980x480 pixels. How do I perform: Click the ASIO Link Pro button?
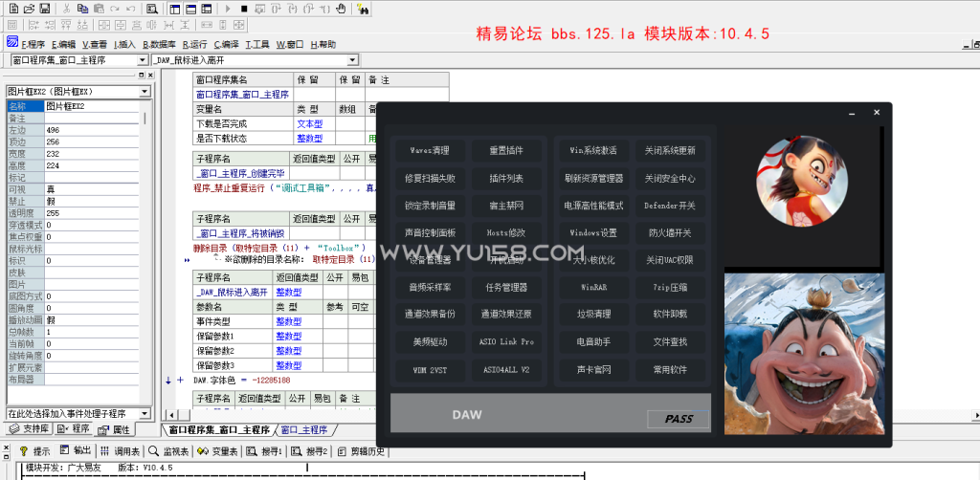click(506, 342)
